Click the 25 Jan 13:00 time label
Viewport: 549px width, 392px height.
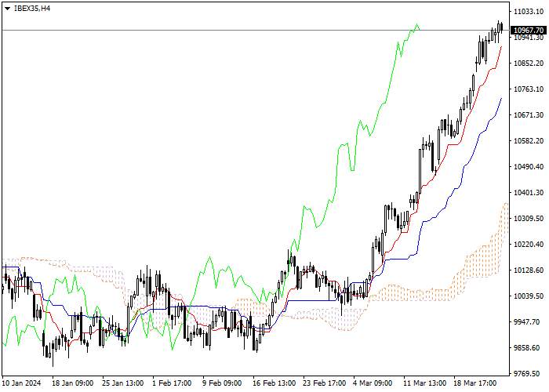click(123, 383)
